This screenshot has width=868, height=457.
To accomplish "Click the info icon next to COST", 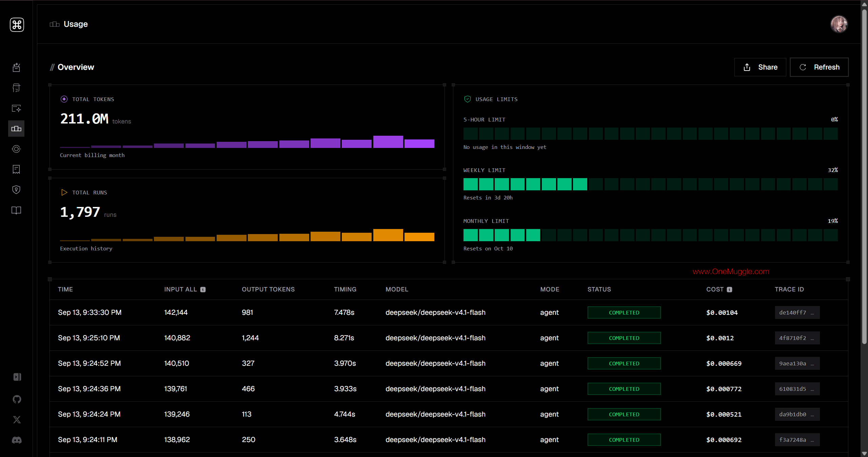I will 729,289.
